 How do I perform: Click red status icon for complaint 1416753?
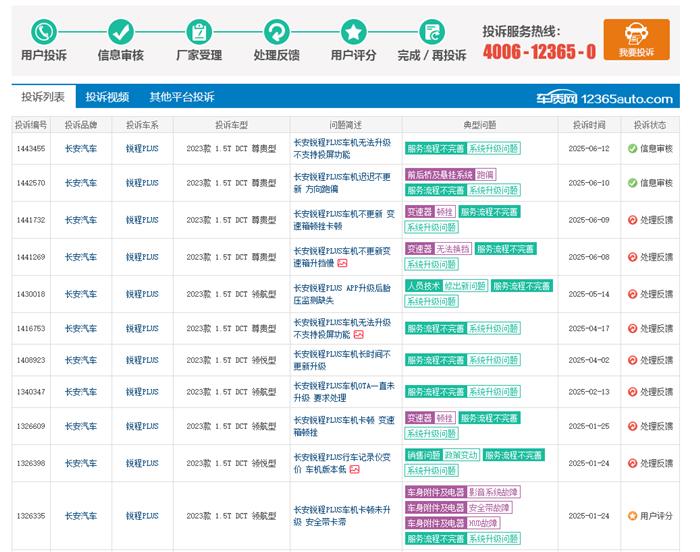(632, 328)
